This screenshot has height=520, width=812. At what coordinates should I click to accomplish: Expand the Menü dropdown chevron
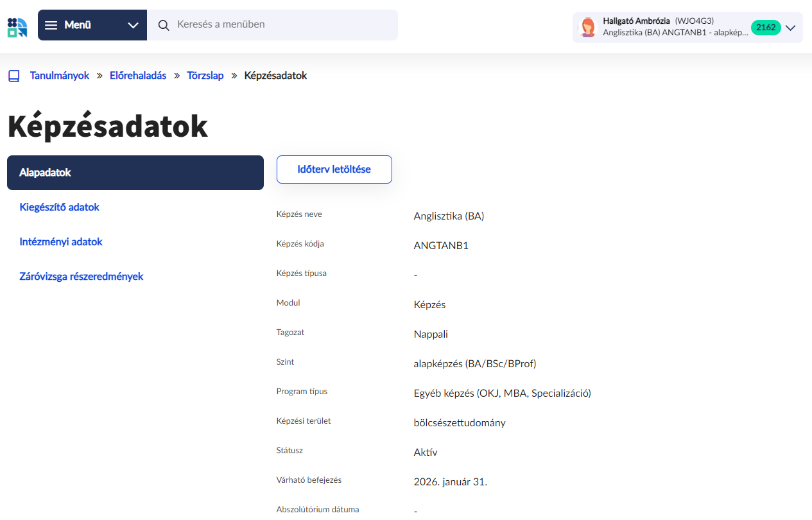[133, 25]
